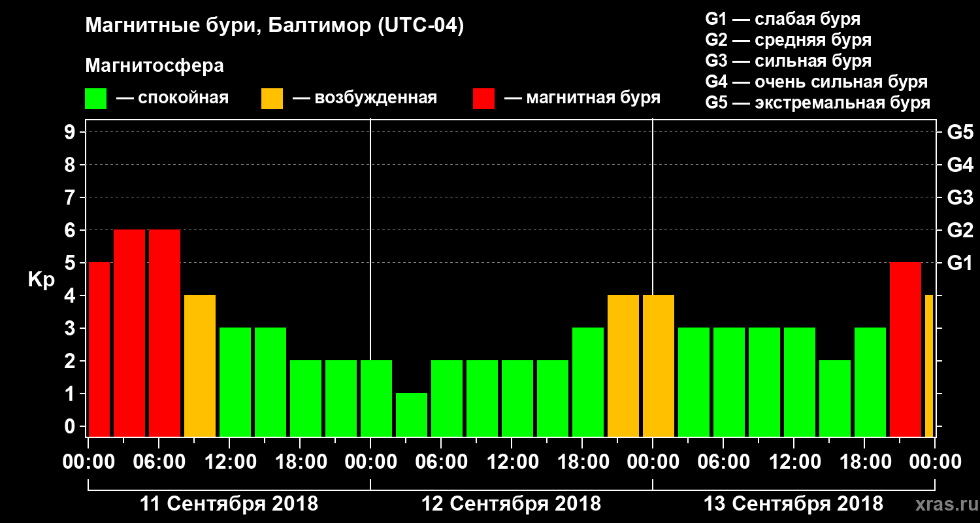Click the "12 Сентября 2018" date label

tap(512, 504)
